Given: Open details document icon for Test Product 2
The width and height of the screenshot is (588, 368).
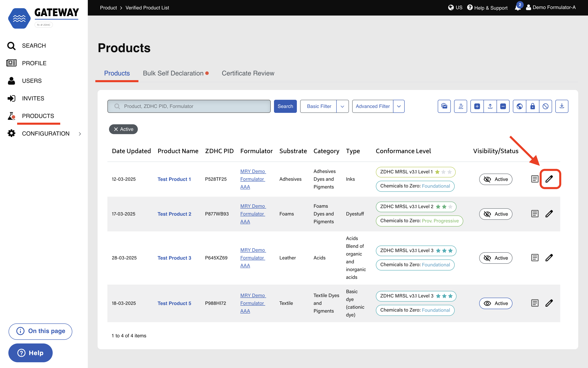Looking at the screenshot, I should pyautogui.click(x=535, y=214).
